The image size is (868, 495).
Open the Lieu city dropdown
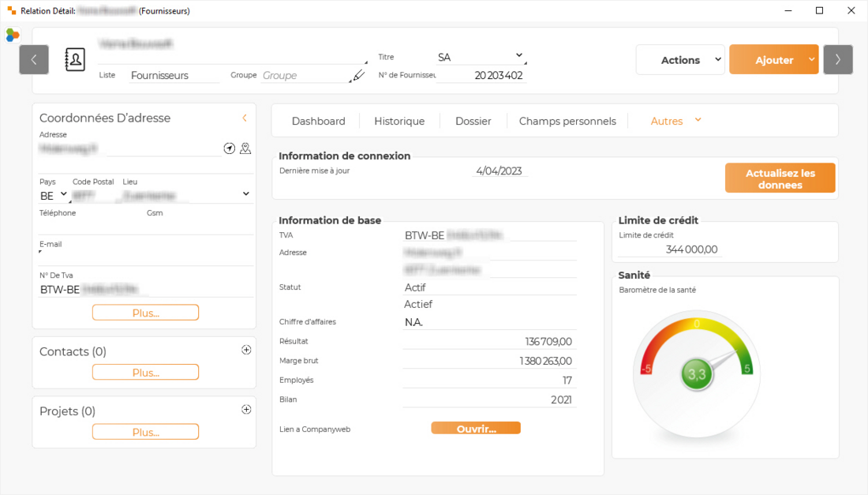point(245,194)
